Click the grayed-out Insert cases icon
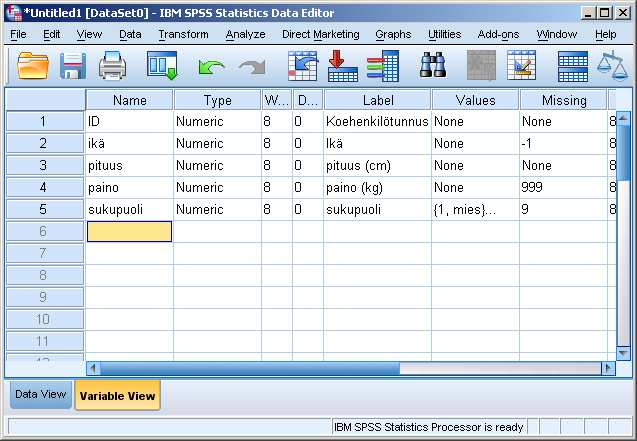Image resolution: width=637 pixels, height=441 pixels. click(481, 65)
